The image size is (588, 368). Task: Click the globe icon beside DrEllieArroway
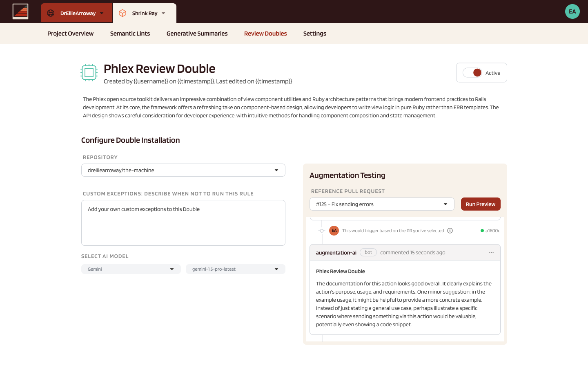pyautogui.click(x=51, y=13)
